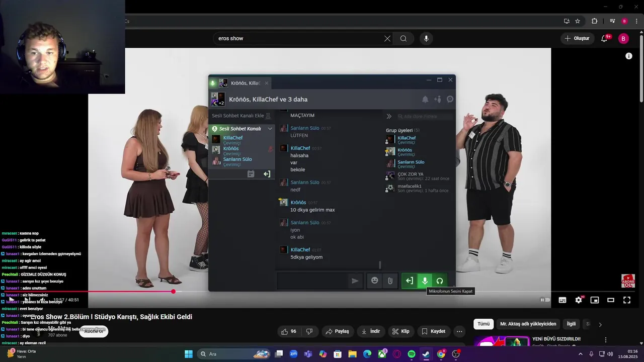644x362 pixels.
Task: Open group chat settings gear
Action: (450, 99)
